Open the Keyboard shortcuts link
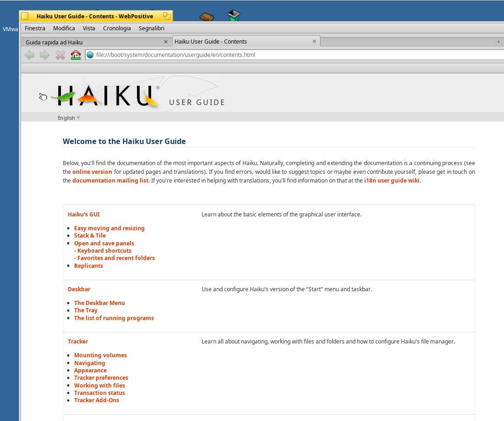Screen dimensions: 504x421 tap(104, 250)
